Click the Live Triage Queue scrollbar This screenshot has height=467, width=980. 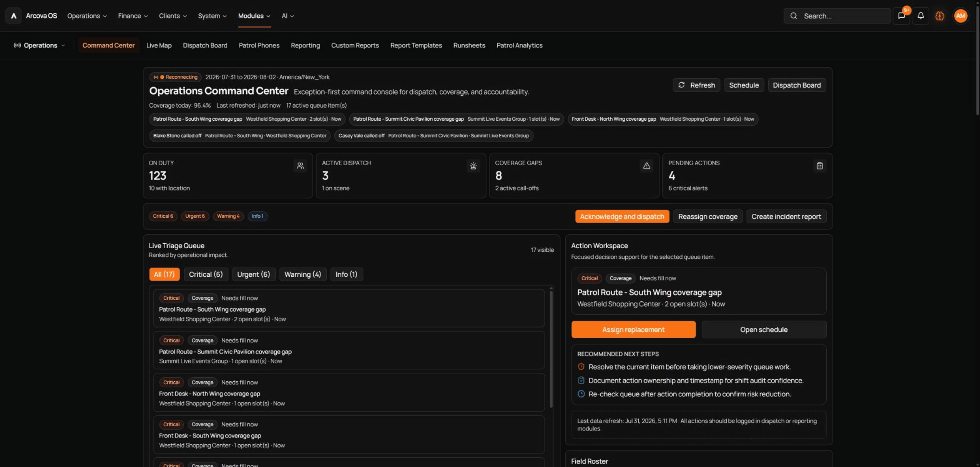(x=551, y=349)
